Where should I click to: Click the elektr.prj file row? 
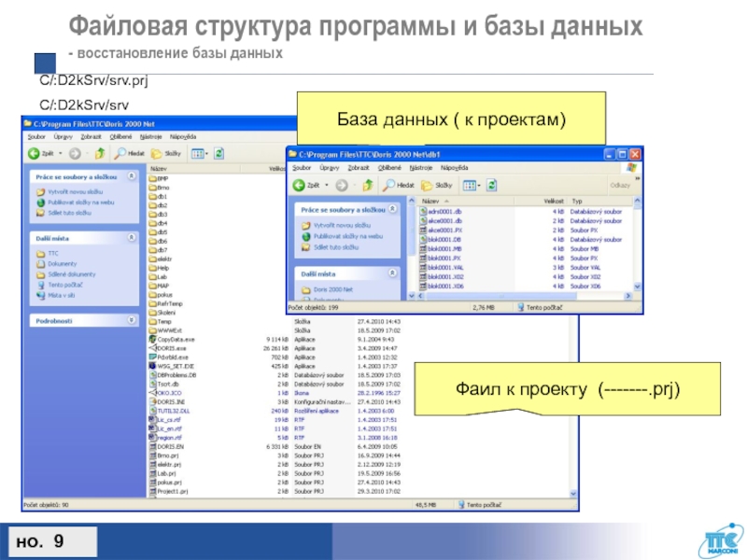click(x=275, y=465)
